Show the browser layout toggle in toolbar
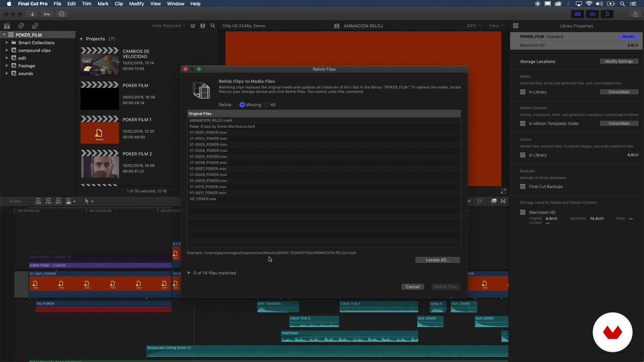644x362 pixels. [578, 14]
